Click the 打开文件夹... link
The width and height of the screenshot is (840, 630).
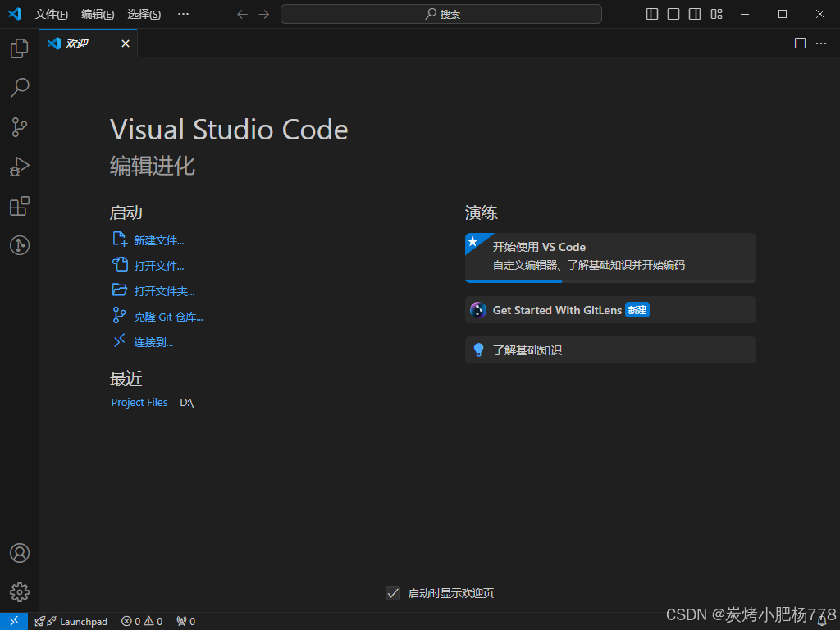click(164, 291)
